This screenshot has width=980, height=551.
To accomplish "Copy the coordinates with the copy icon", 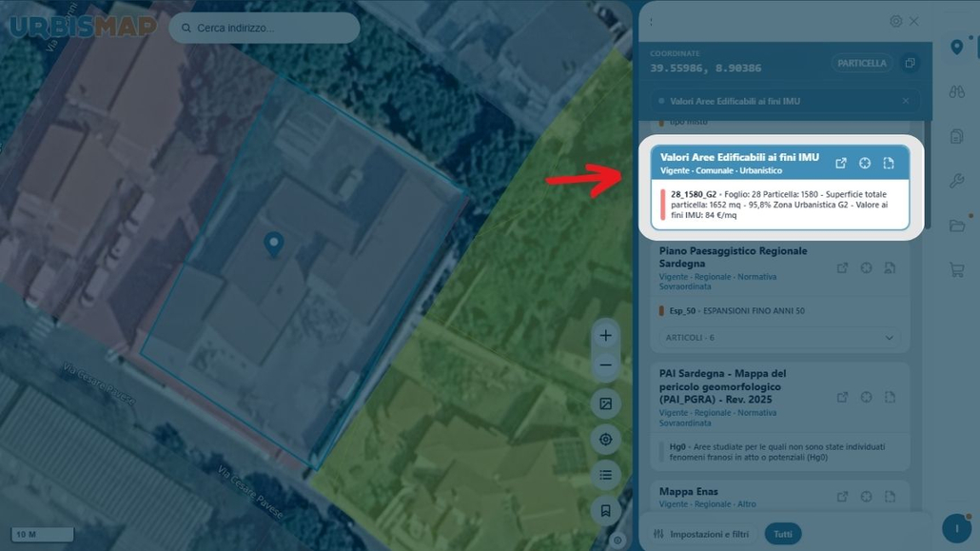I will [910, 63].
